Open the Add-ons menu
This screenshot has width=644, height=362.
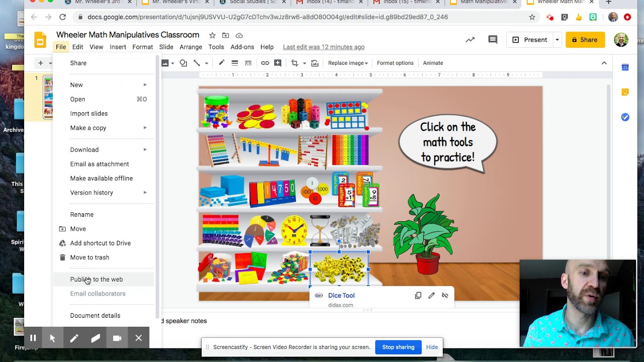pyautogui.click(x=242, y=47)
